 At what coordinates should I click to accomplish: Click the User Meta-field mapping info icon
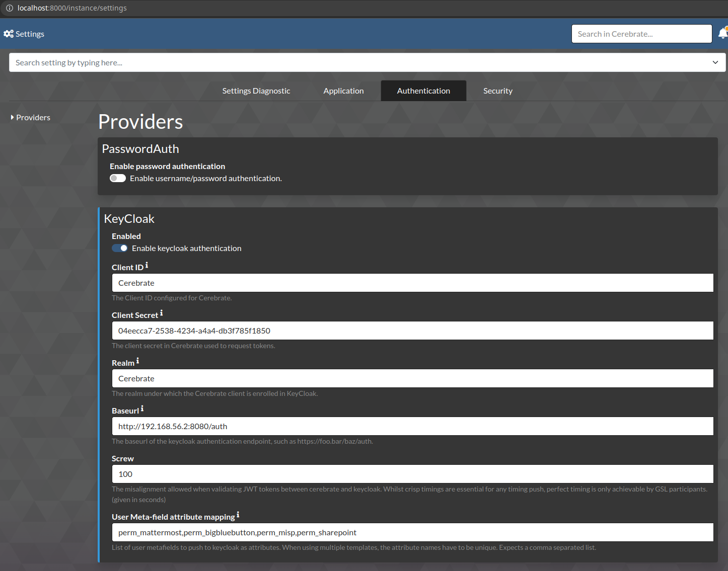tap(238, 515)
